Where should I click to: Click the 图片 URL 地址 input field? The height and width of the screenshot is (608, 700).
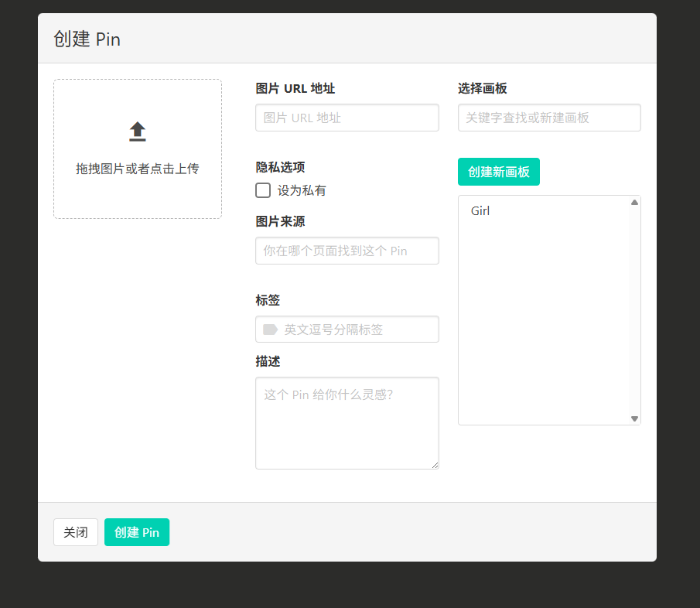tap(347, 118)
